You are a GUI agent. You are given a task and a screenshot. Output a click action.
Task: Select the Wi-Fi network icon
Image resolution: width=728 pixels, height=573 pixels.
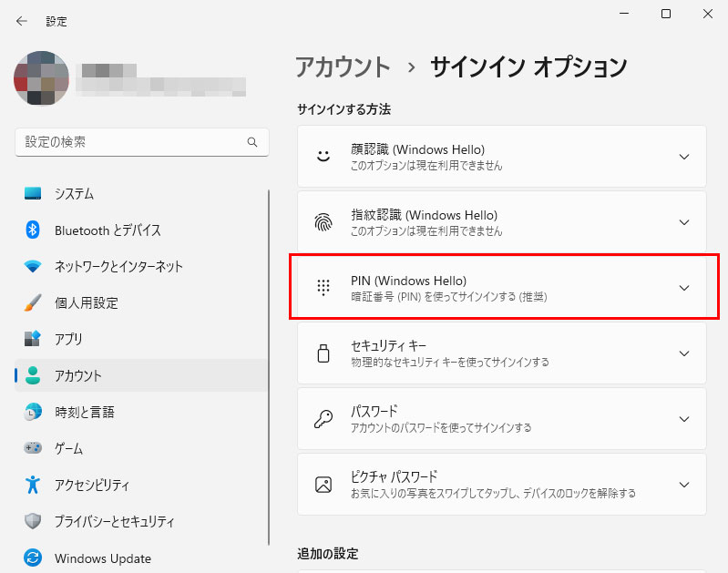pyautogui.click(x=33, y=266)
